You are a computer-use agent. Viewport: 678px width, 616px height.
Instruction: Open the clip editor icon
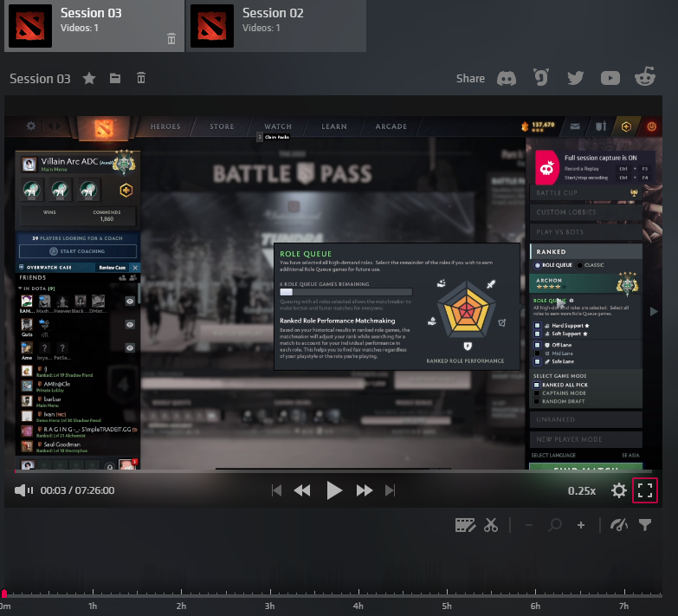tap(465, 525)
